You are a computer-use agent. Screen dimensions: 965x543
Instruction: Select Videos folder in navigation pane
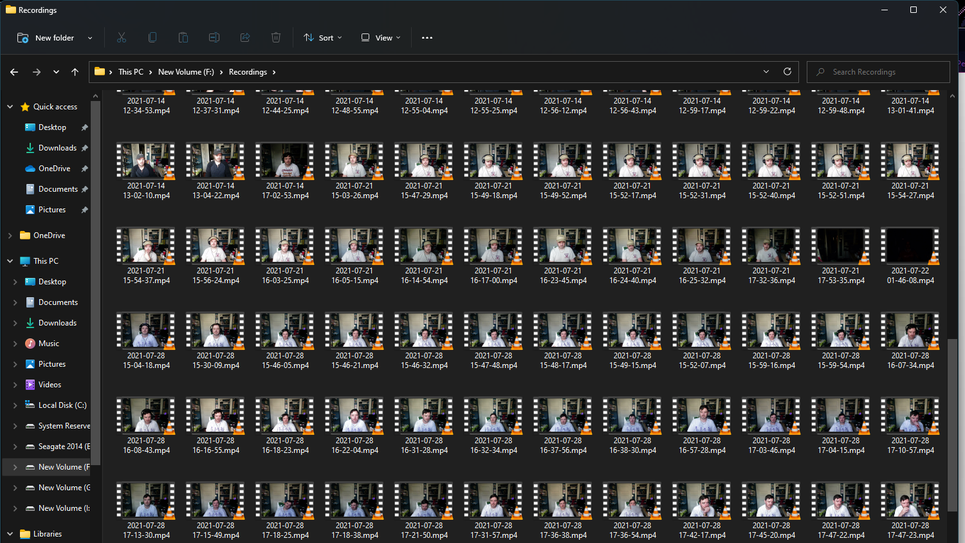(x=50, y=385)
